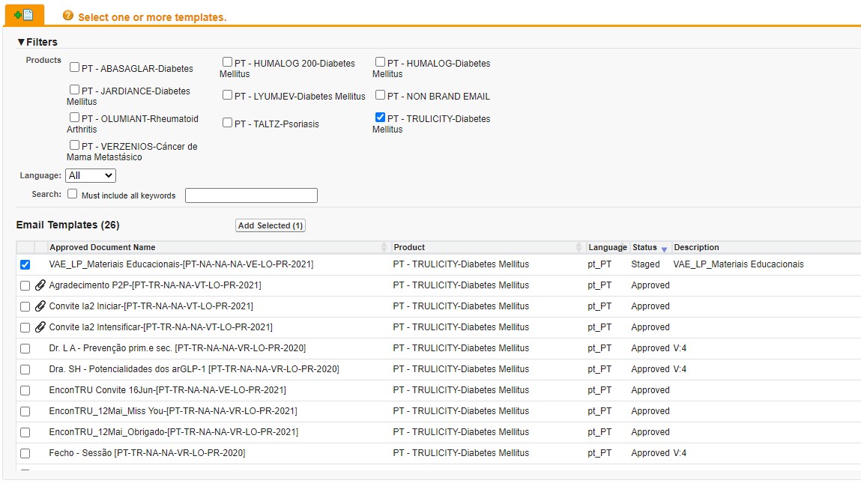861x504 pixels.
Task: Collapse the Filters section
Action: 21,42
